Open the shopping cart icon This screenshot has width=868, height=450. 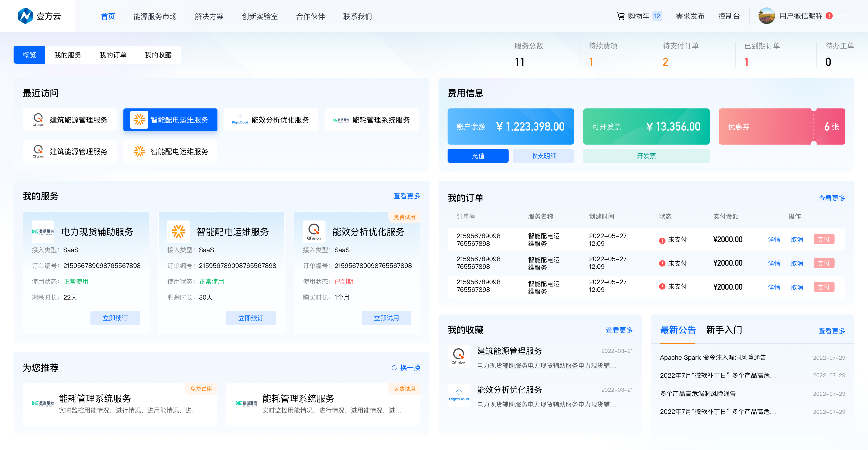click(x=620, y=16)
